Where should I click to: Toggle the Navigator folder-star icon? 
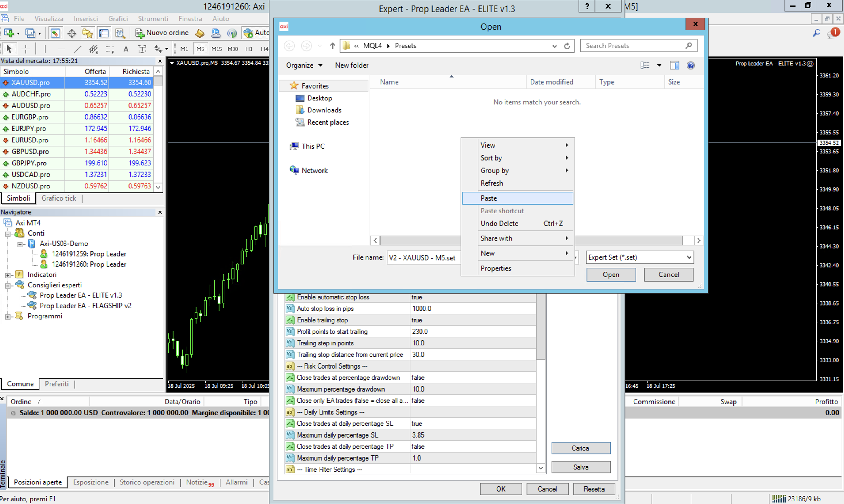(87, 33)
